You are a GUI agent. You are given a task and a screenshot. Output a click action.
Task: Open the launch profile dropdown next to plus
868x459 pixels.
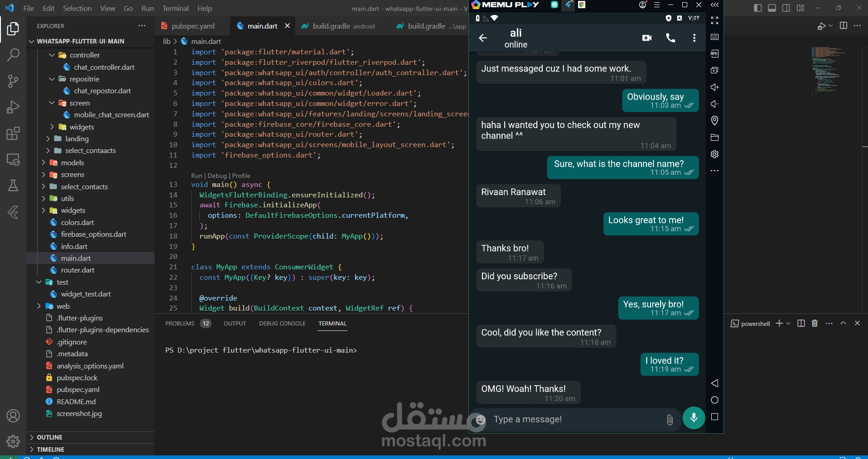tap(788, 323)
